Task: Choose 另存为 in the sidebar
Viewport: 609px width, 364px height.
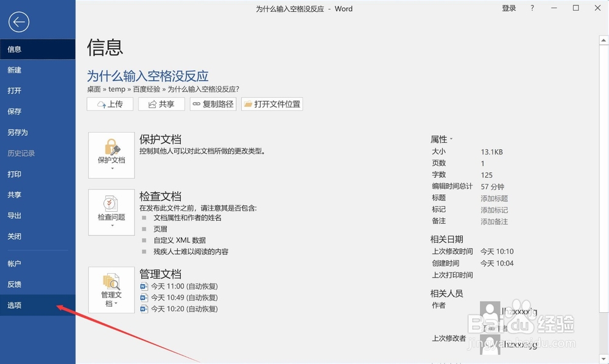Action: coord(38,132)
